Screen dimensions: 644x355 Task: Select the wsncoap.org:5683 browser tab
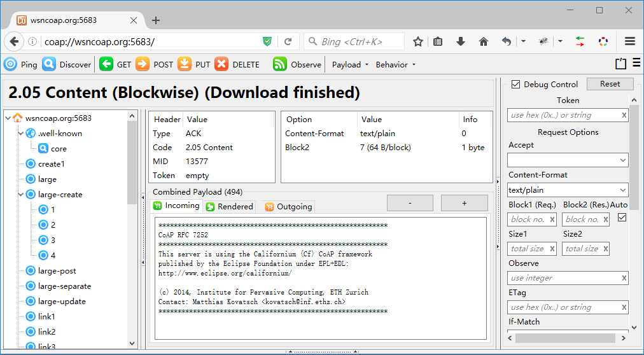pos(77,20)
